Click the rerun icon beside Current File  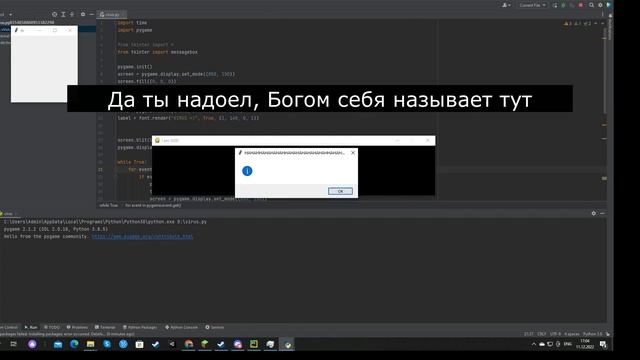[x=555, y=5]
